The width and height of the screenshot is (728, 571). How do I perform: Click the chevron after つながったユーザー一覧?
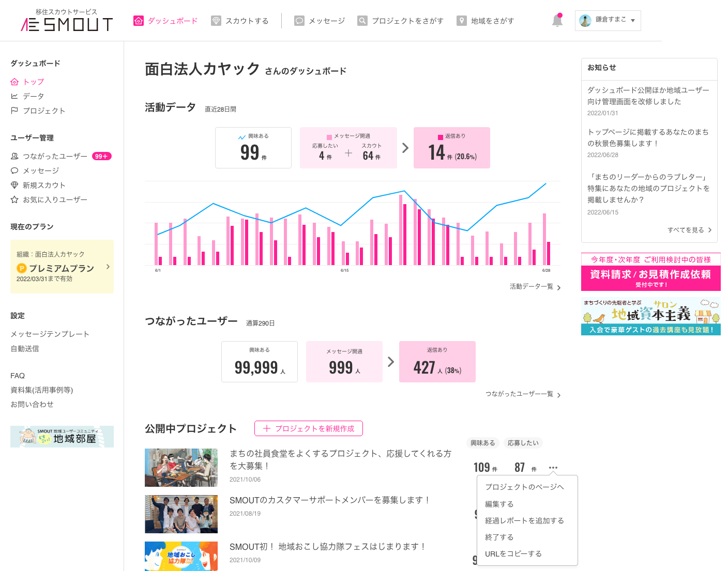pyautogui.click(x=559, y=395)
